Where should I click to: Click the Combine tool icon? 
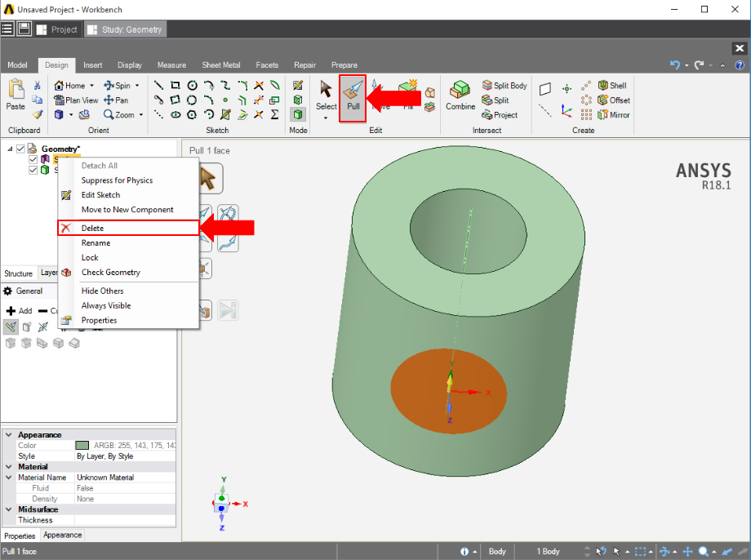460,95
